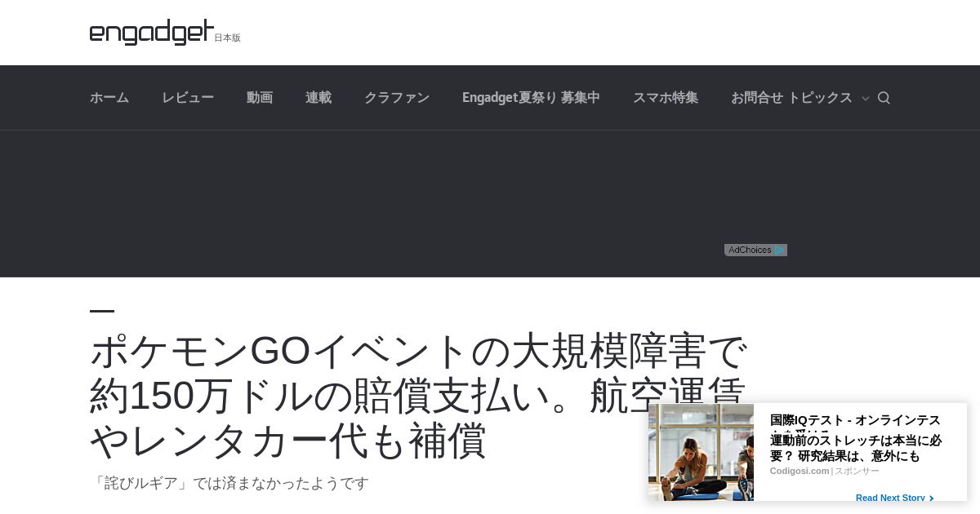
Task: Click the ポケモンGOイベント article headline
Action: pyautogui.click(x=418, y=395)
